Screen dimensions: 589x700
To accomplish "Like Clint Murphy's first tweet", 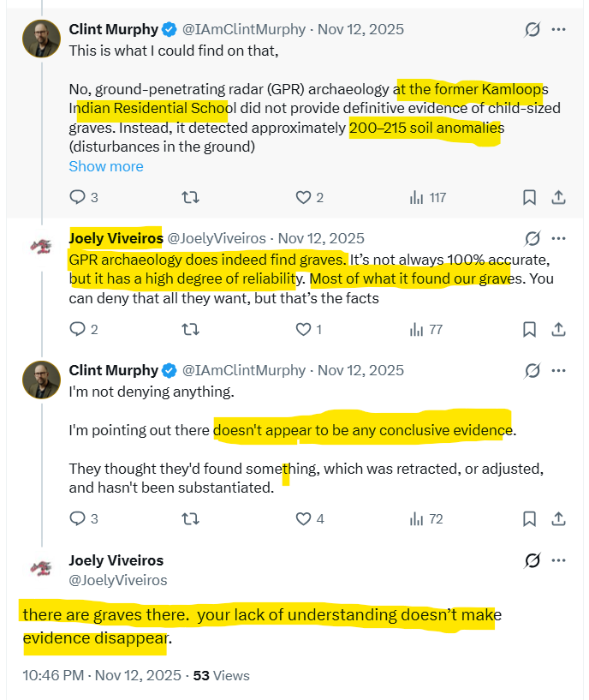I will pyautogui.click(x=302, y=197).
